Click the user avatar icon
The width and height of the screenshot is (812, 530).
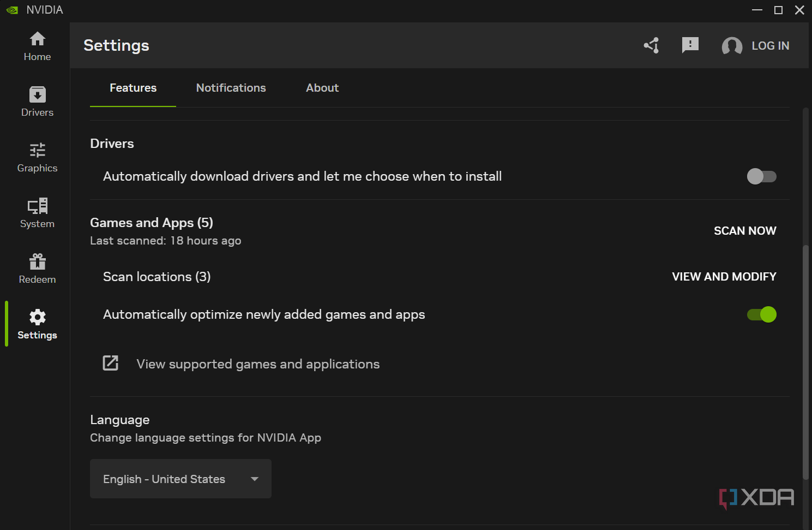tap(731, 46)
